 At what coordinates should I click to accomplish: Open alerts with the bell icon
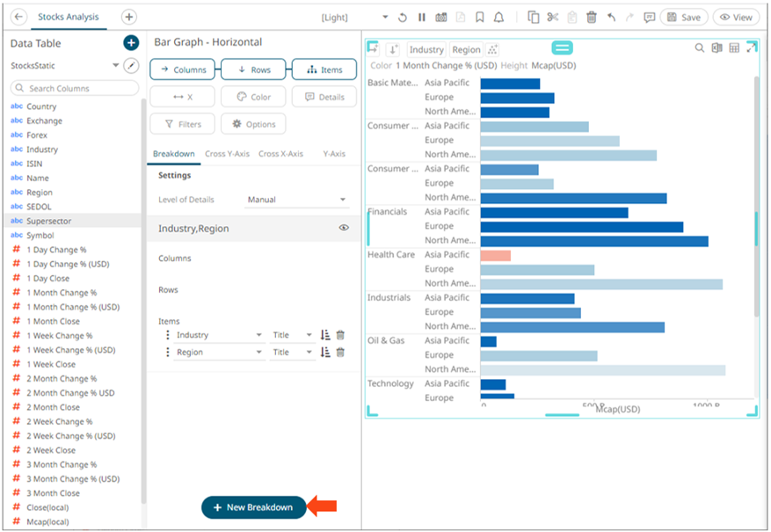click(x=499, y=18)
